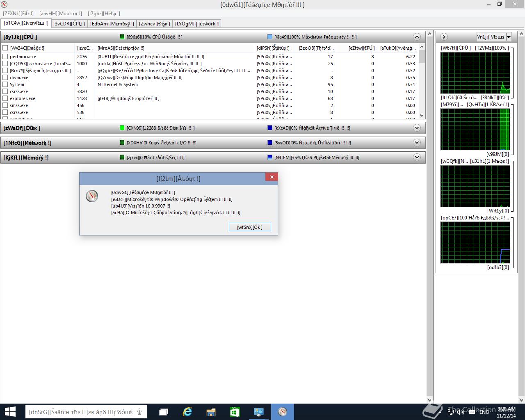The image size is (525, 420).
Task: Click the Hard Faults/sec green swatch
Action: coord(122,157)
